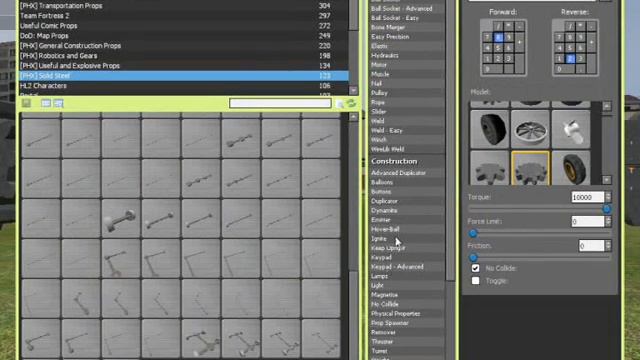Choose the plus key on Forward numpad
640x360 pixels.
519,42
